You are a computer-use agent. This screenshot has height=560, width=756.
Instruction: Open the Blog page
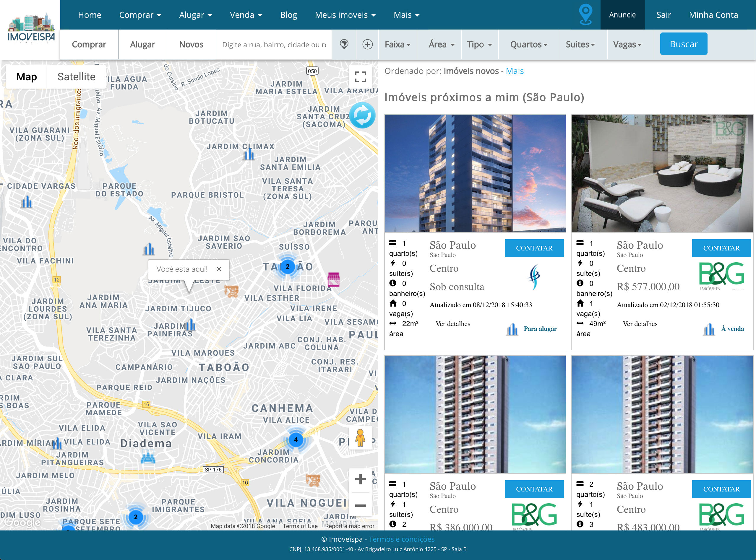coord(289,15)
